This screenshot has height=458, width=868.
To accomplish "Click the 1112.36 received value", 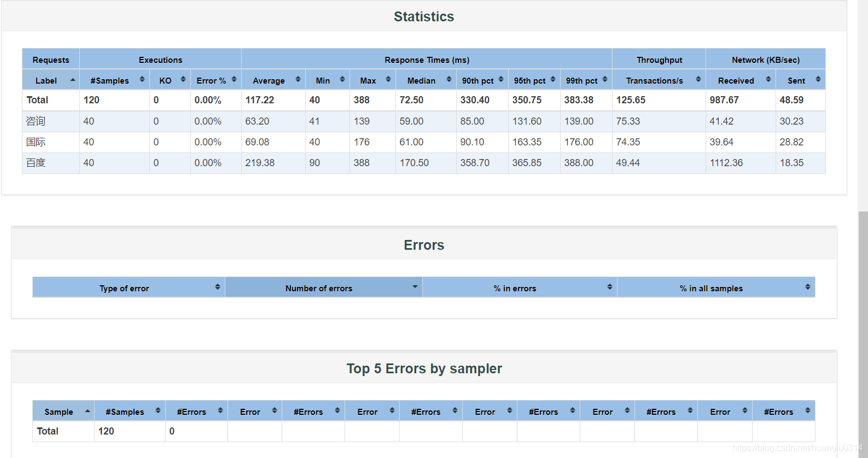I will pos(726,163).
